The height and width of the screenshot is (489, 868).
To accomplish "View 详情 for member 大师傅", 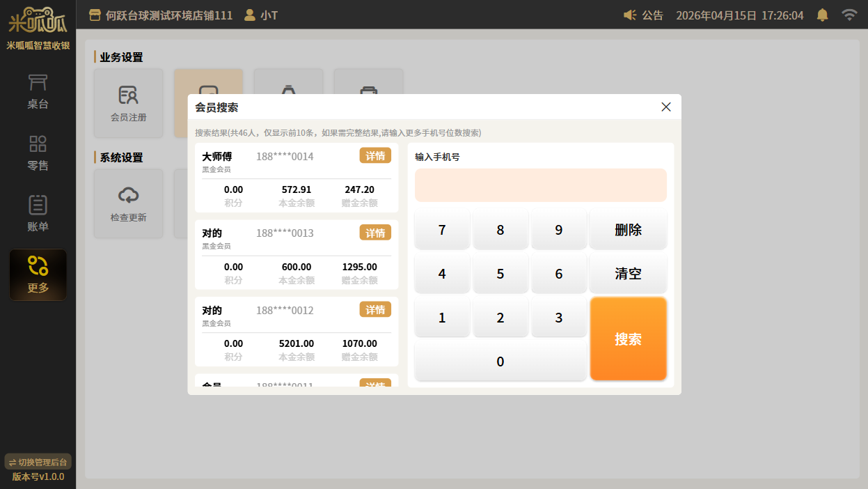I will (x=375, y=155).
